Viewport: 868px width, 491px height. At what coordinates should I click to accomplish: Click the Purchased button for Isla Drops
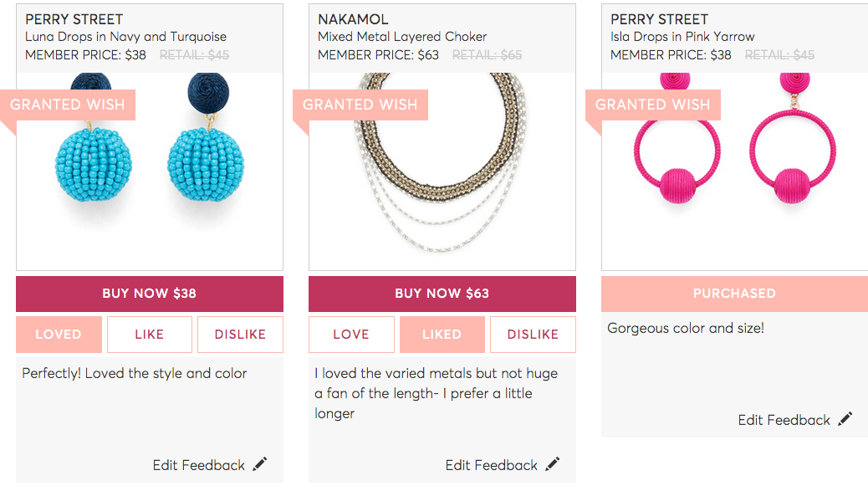pos(734,294)
